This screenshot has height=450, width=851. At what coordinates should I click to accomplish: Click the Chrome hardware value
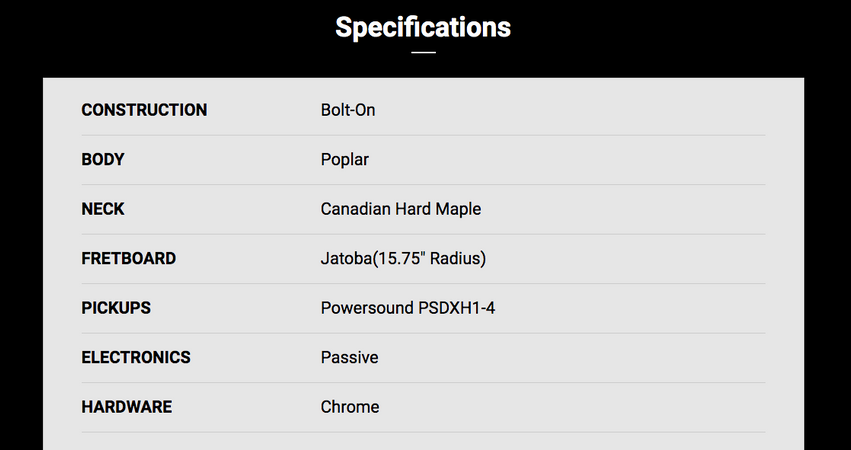coord(350,407)
